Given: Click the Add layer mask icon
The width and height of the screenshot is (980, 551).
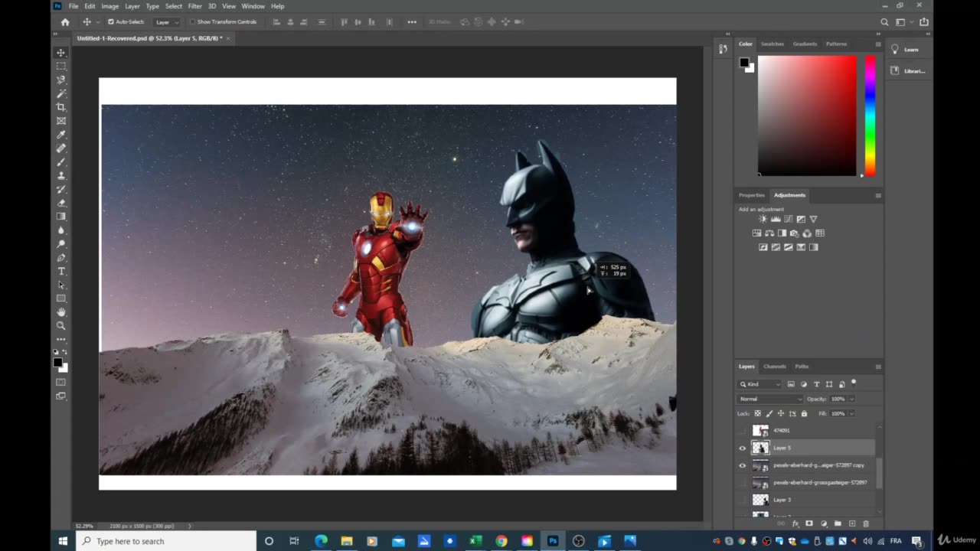Looking at the screenshot, I should point(809,523).
